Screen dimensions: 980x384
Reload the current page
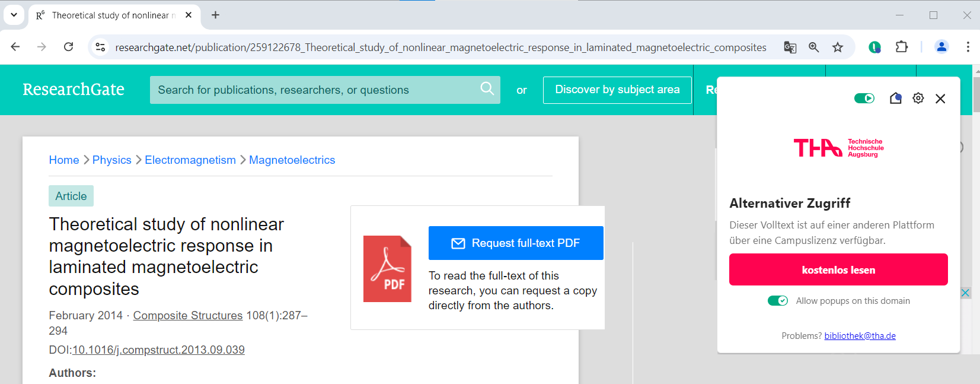[x=69, y=47]
